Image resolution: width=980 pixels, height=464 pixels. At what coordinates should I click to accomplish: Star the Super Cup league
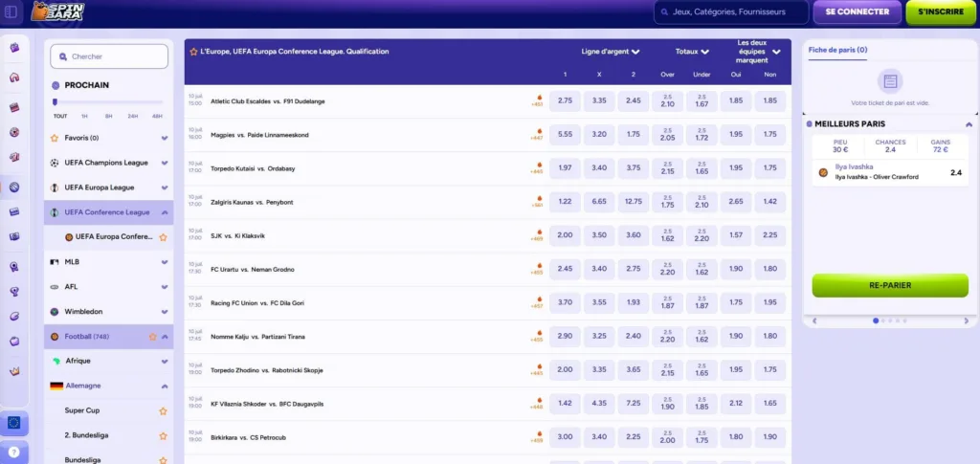[x=163, y=411]
